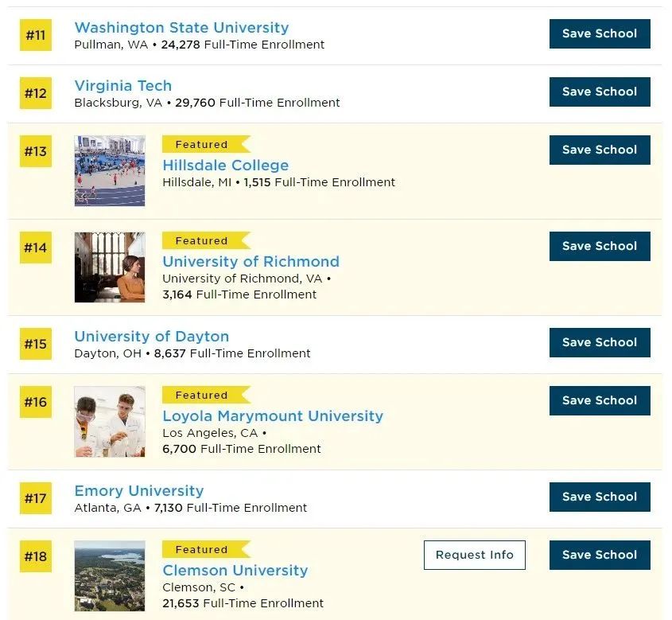
Task: Open University of Richmond link
Action: pos(251,262)
